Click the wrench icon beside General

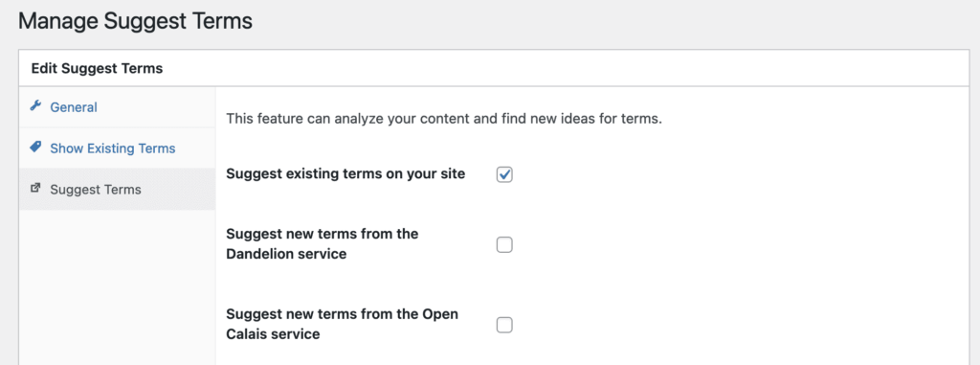tap(35, 105)
